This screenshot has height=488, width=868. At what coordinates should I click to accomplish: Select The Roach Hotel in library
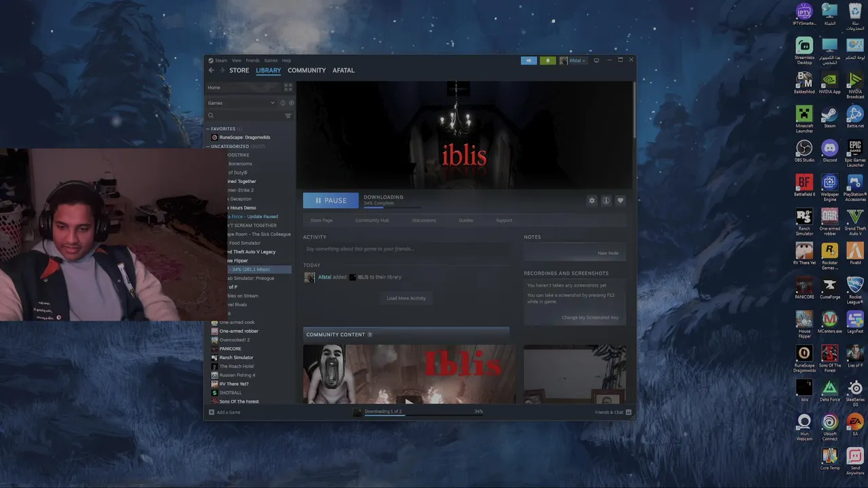[236, 366]
